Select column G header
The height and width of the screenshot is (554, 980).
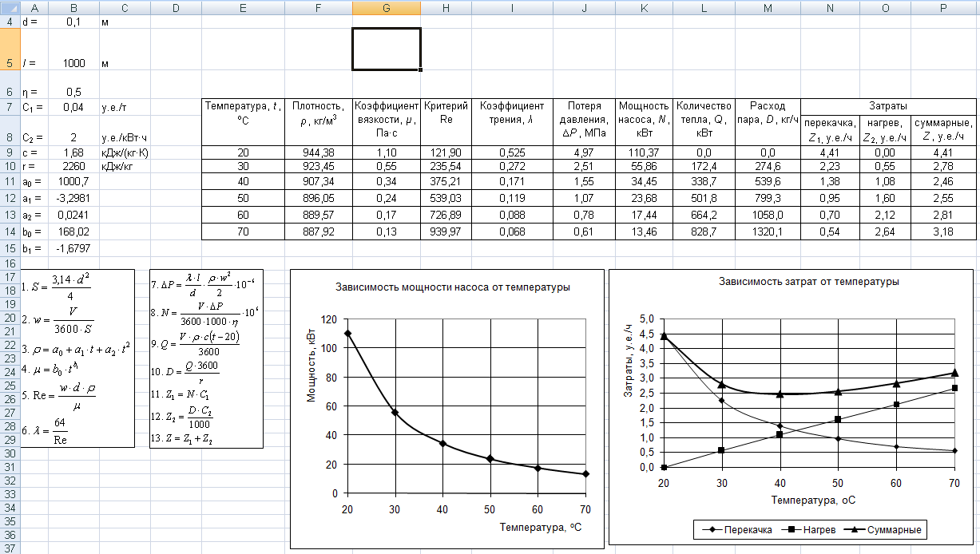(386, 7)
